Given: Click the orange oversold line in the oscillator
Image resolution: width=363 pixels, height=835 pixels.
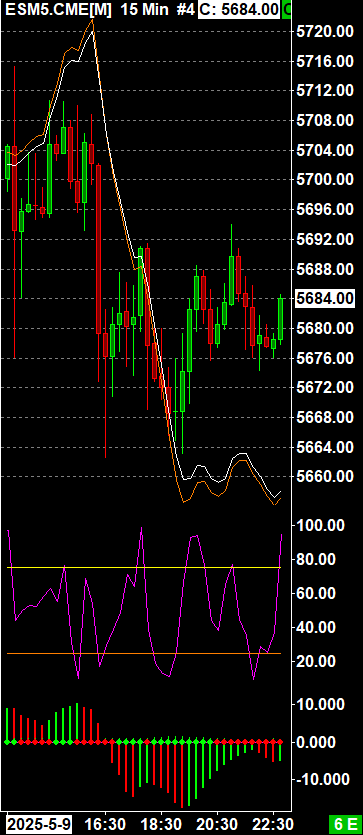Looking at the screenshot, I should (x=144, y=653).
